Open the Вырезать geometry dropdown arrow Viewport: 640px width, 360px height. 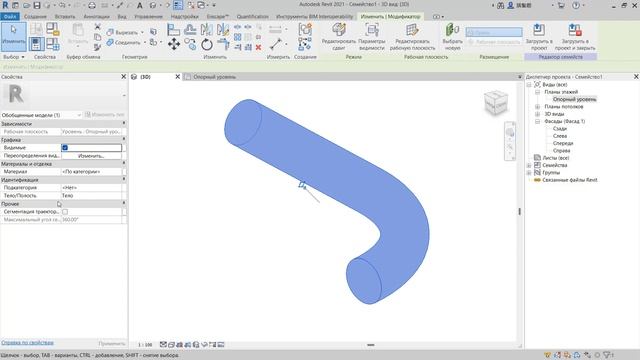pos(142,32)
